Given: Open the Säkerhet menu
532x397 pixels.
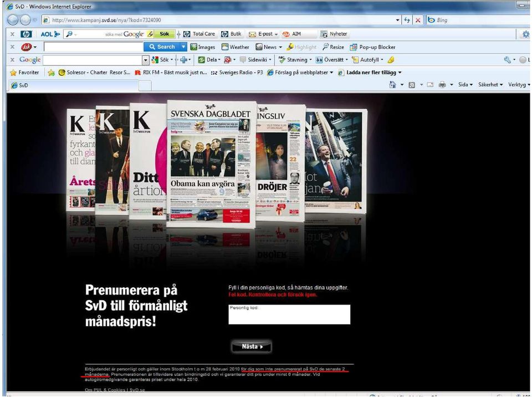Looking at the screenshot, I should (x=490, y=85).
